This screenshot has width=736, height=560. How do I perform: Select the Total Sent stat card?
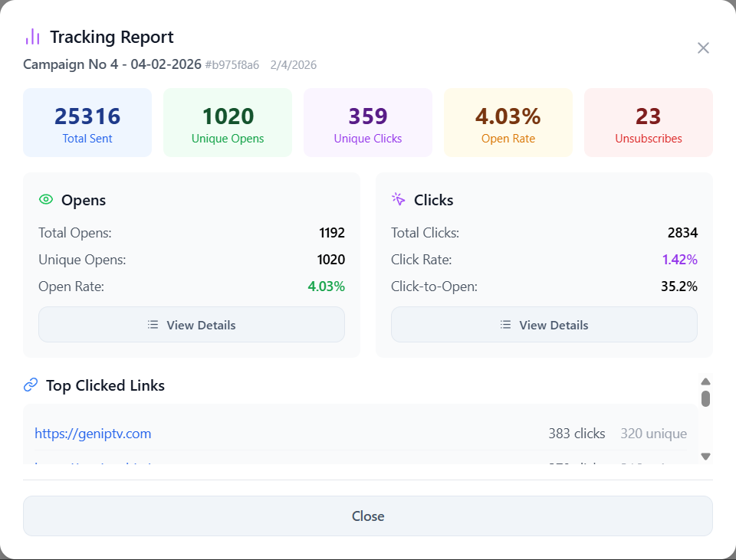[87, 123]
